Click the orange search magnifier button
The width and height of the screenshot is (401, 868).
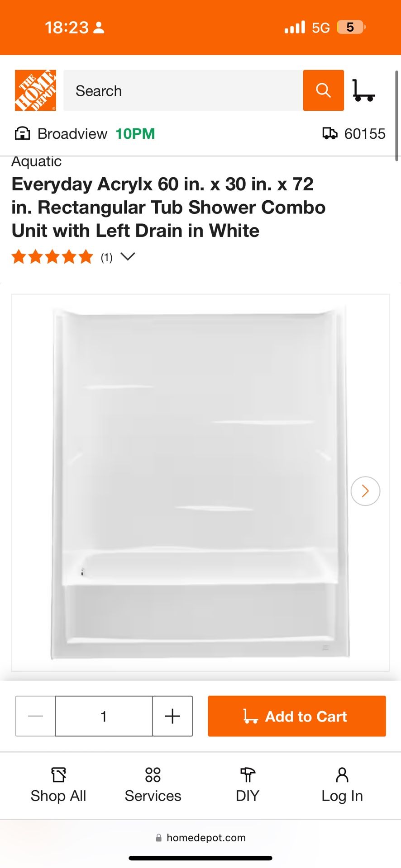tap(323, 90)
